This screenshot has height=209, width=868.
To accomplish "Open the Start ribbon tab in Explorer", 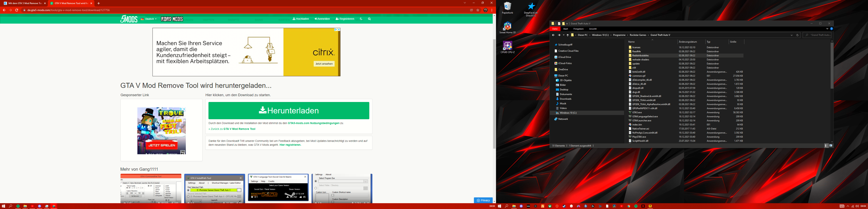I will [565, 29].
